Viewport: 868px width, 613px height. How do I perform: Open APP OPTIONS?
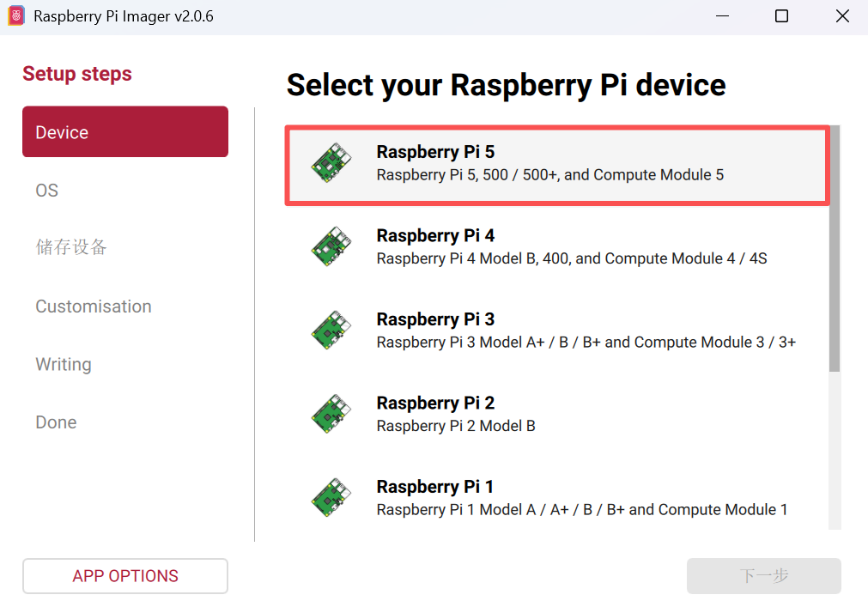(x=125, y=576)
